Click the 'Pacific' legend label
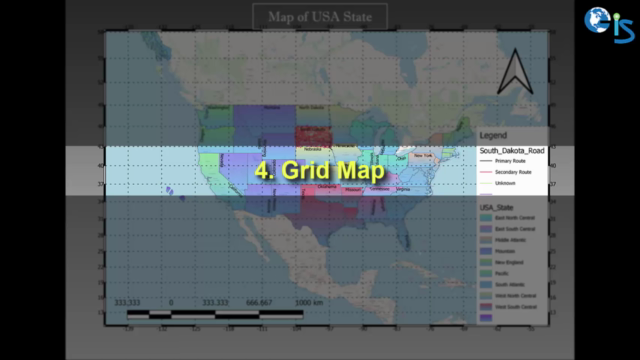This screenshot has height=360, width=640. pos(502,273)
